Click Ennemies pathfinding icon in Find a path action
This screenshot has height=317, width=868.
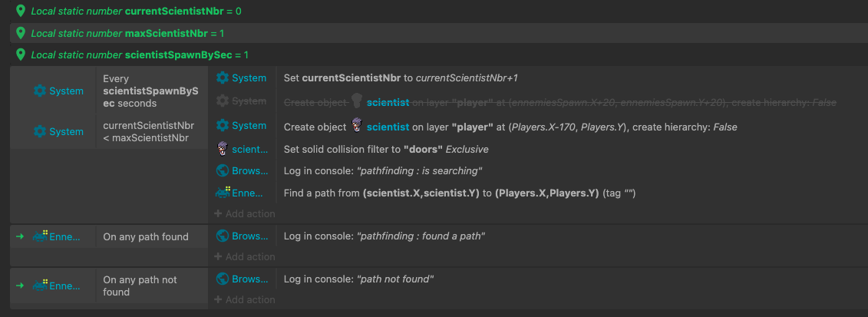click(x=223, y=192)
